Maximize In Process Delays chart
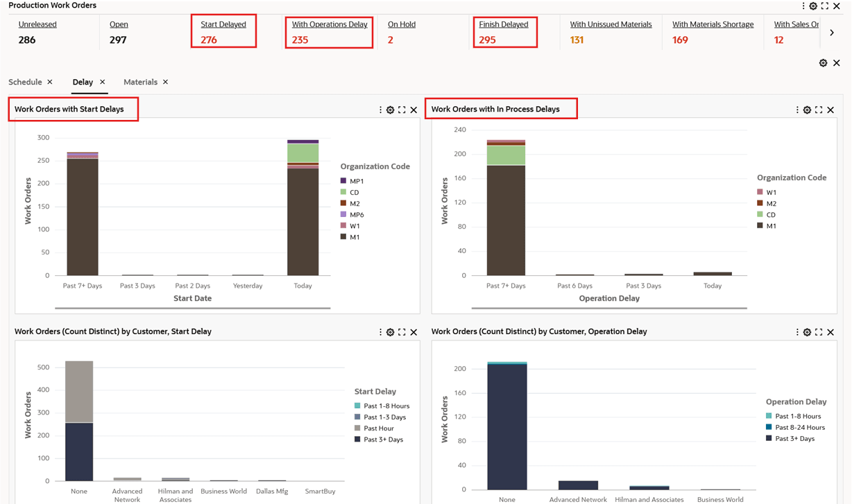The height and width of the screenshot is (504, 859). [x=819, y=110]
